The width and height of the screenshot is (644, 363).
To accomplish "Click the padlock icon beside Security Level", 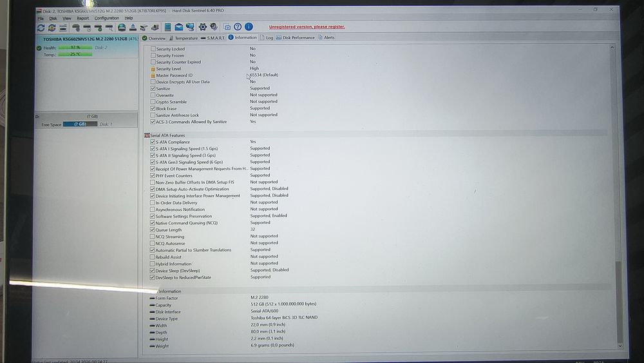I will coord(153,68).
